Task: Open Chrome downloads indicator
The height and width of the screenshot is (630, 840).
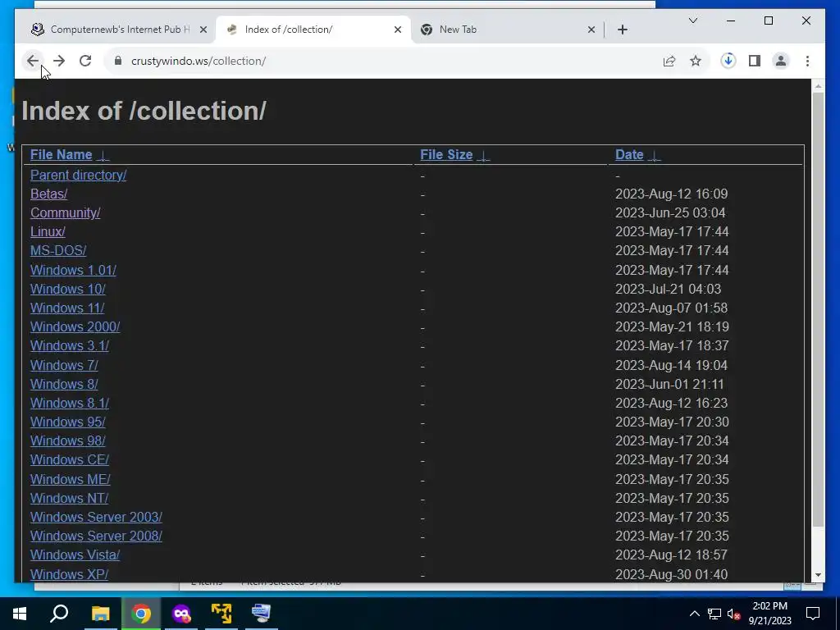Action: [x=728, y=61]
